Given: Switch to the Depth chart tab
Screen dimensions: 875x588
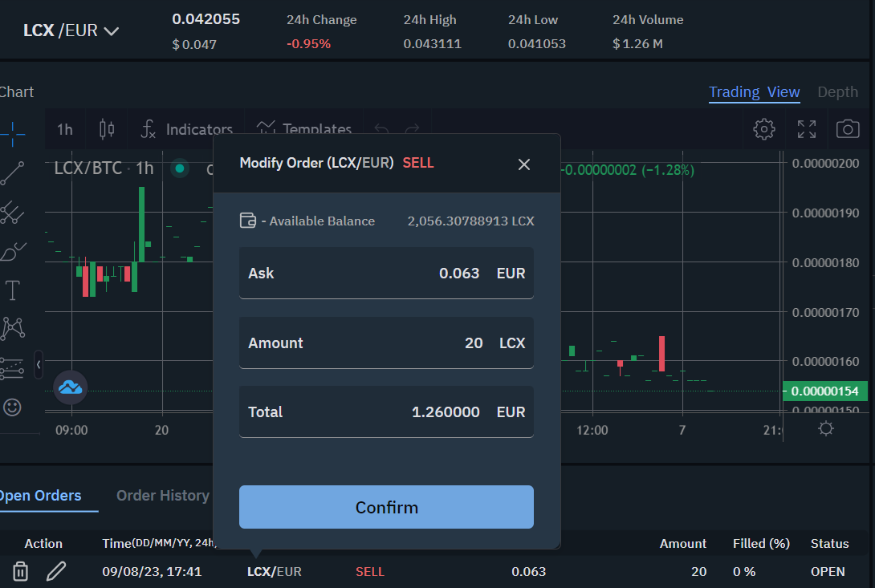Looking at the screenshot, I should [x=837, y=92].
